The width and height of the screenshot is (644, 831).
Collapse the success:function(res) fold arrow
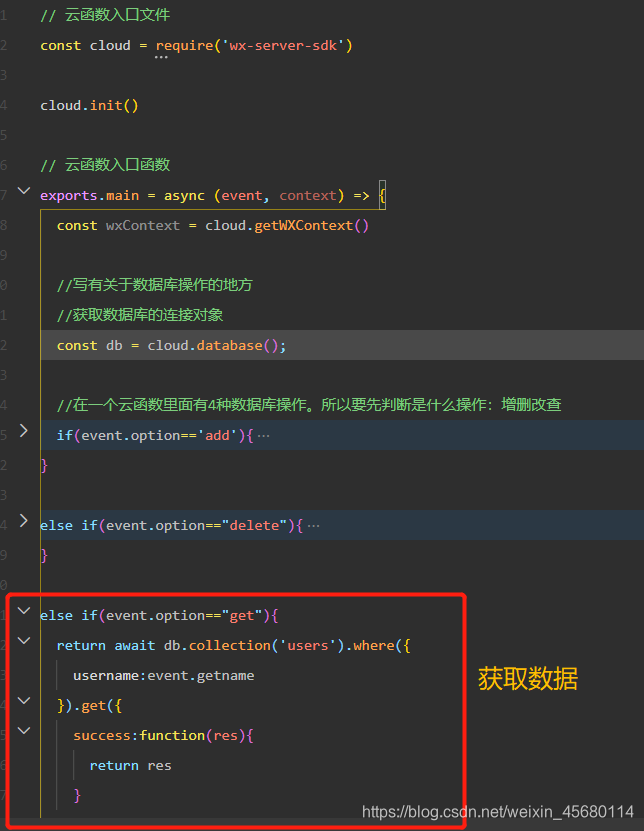[24, 730]
